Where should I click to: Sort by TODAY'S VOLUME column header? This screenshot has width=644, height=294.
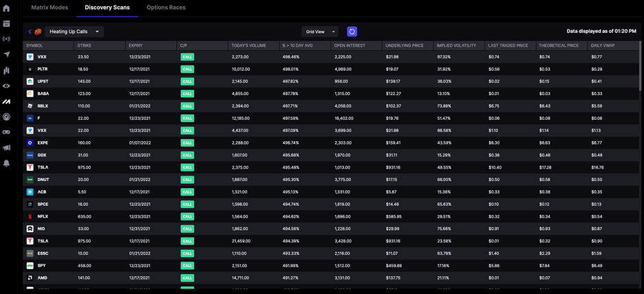[x=249, y=45]
